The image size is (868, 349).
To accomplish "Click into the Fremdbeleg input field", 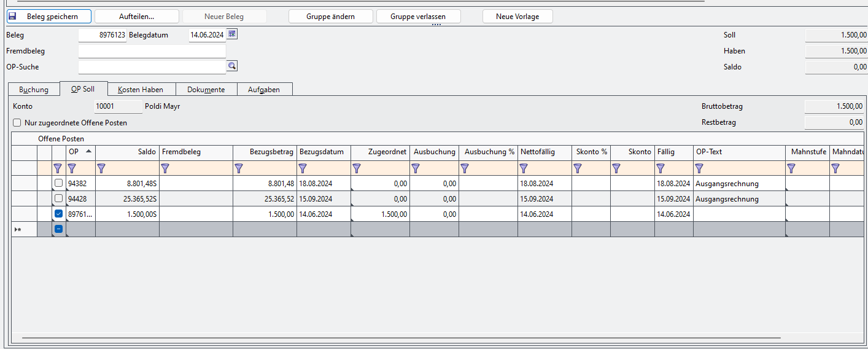I will tap(152, 51).
